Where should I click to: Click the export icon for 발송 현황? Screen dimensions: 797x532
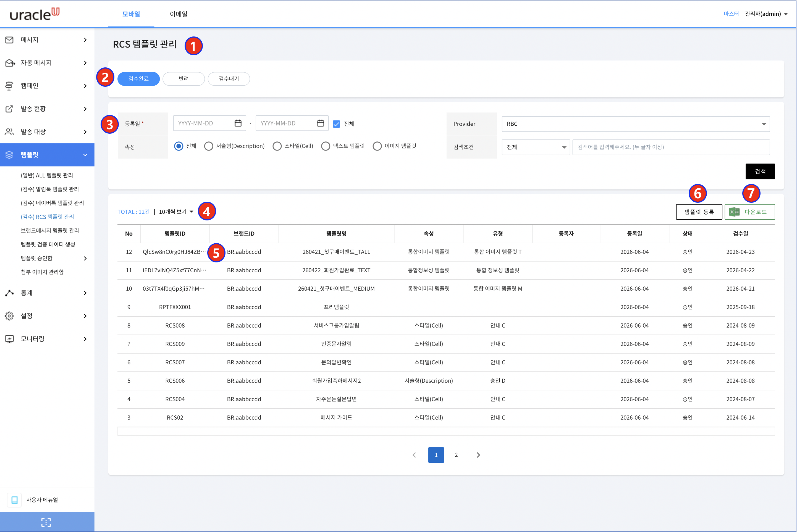pos(9,109)
